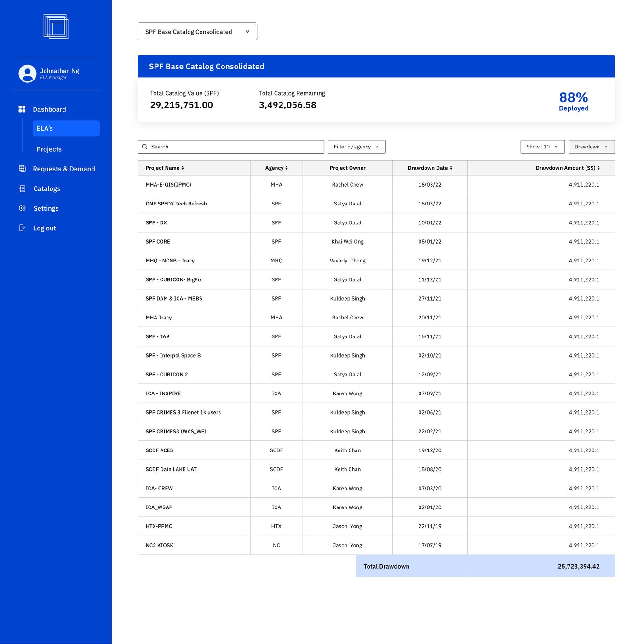Screen dimensions: 644x644
Task: Select the ELA's submenu item
Action: coord(66,128)
